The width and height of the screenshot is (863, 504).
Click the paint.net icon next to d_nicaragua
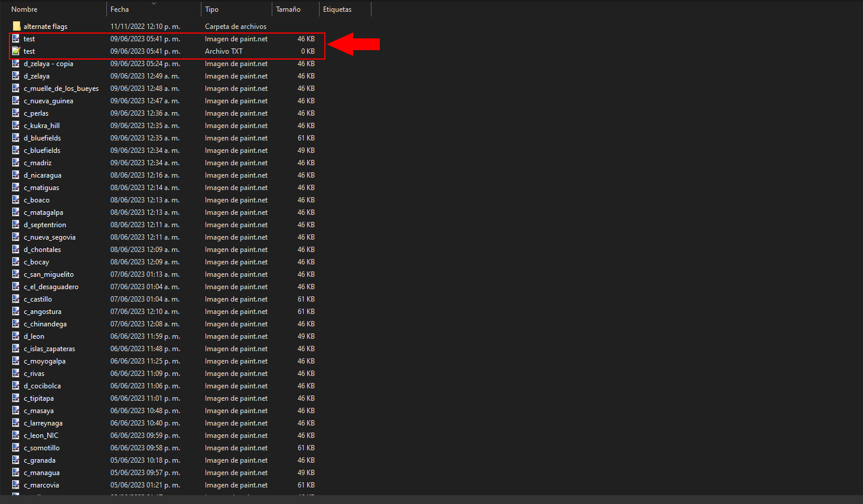click(15, 175)
